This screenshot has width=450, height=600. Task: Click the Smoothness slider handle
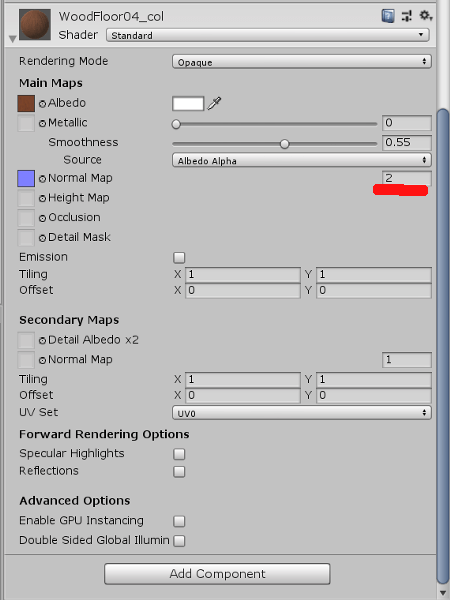coord(284,144)
